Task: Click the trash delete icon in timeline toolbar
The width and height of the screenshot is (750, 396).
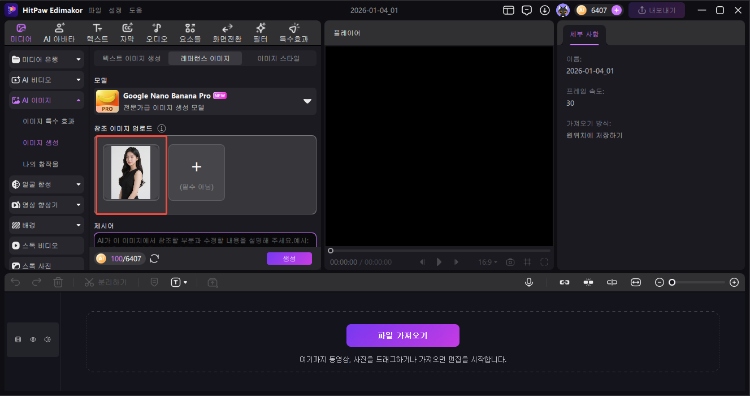Action: [58, 283]
